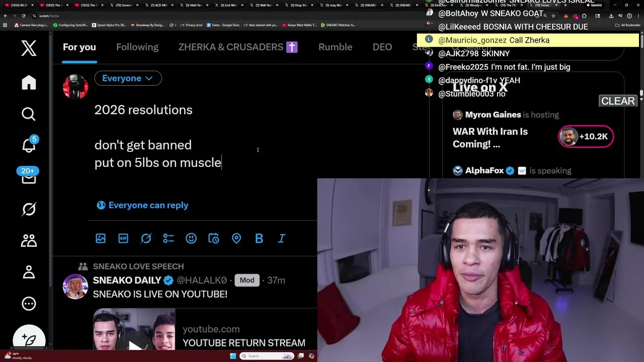Switch to the Following tab
644x362 pixels.
[137, 47]
